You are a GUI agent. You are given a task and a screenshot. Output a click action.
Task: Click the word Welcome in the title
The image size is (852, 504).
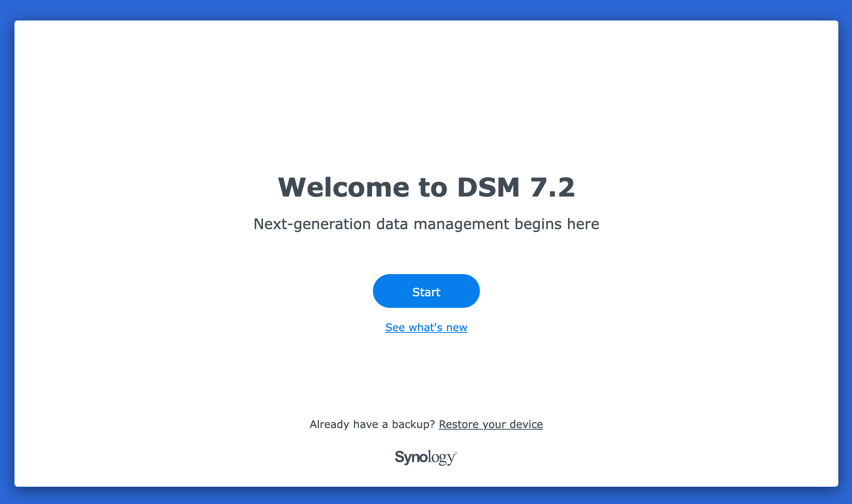pos(343,187)
